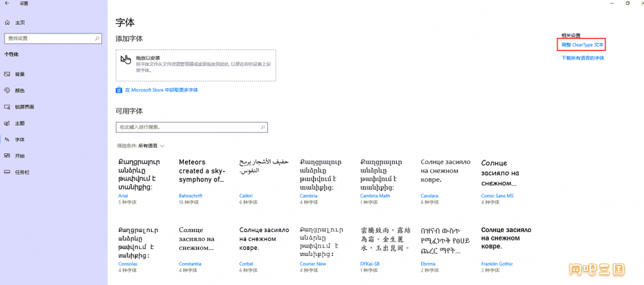This screenshot has width=644, height=285.
Task: Click 5 种字体 under Arial
Action: [127, 202]
